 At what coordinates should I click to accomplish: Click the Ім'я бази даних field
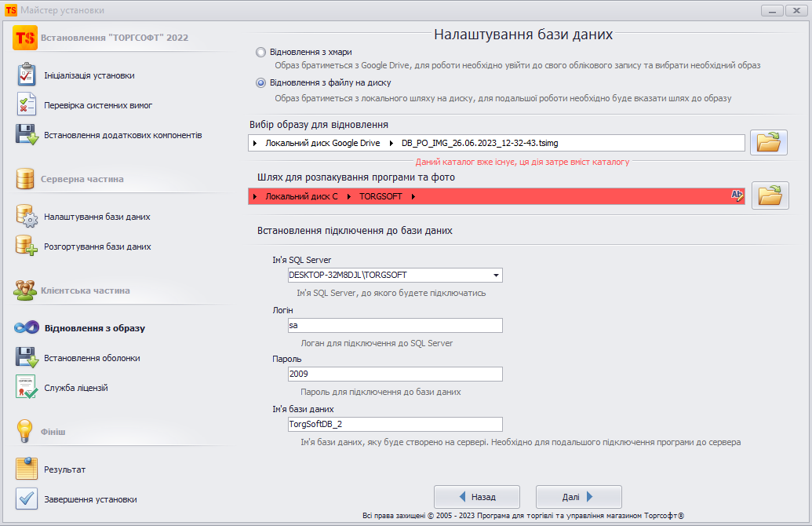(395, 424)
